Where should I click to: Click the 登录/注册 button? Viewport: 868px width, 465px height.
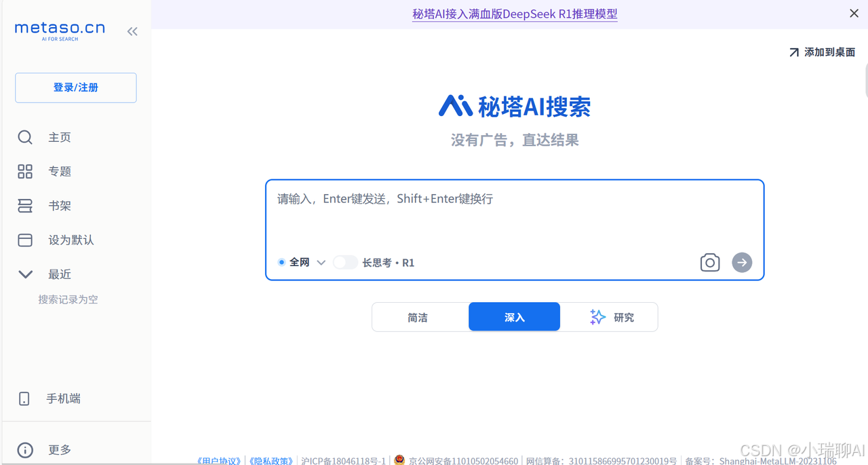tap(76, 88)
